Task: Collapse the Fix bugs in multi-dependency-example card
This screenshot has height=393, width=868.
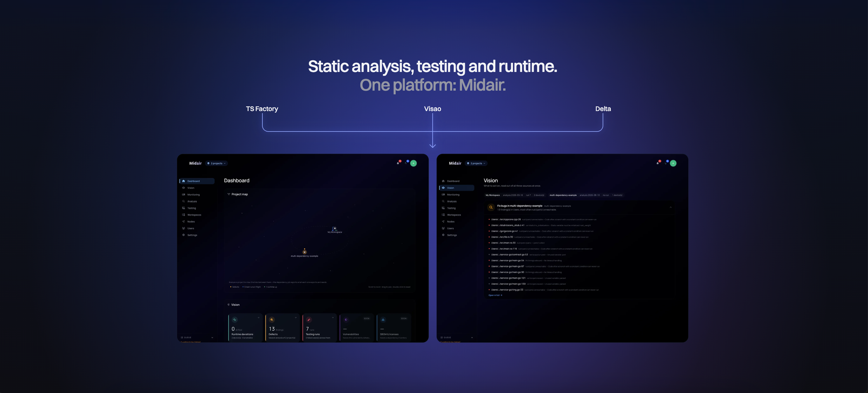Action: 671,207
